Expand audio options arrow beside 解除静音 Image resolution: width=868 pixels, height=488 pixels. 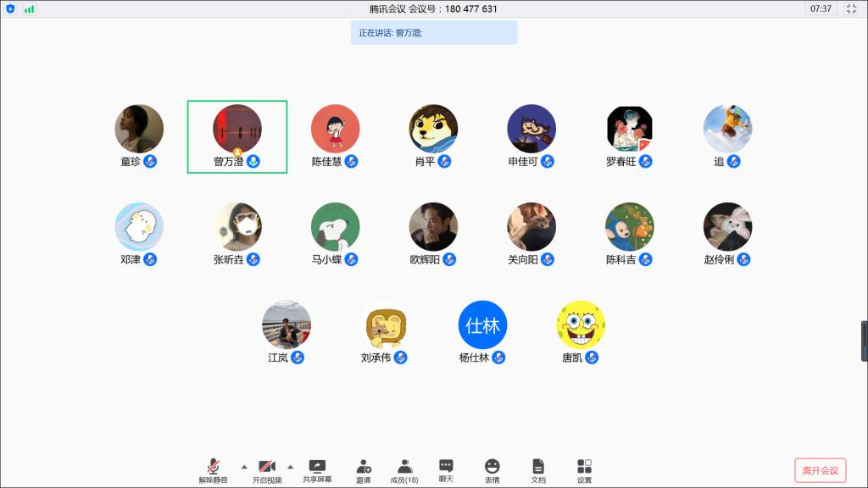[244, 466]
